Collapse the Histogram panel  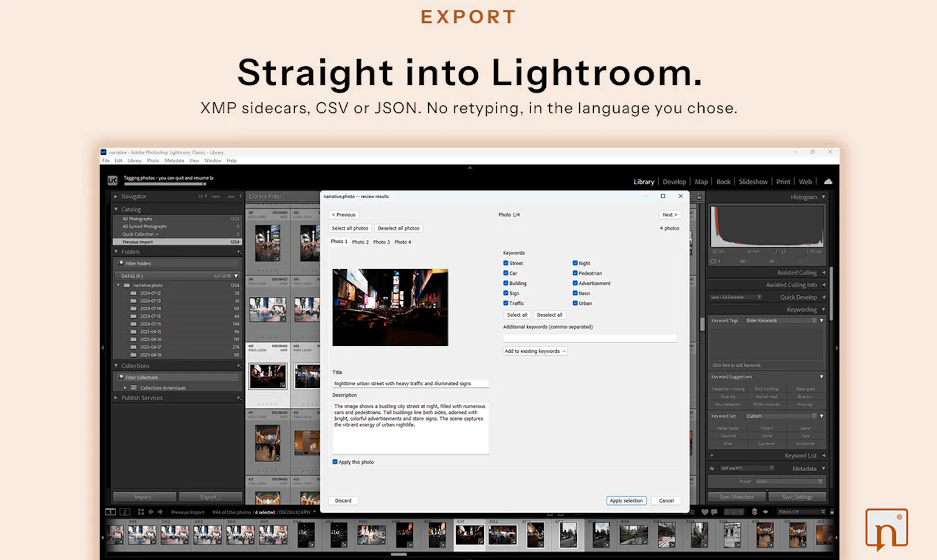click(823, 197)
